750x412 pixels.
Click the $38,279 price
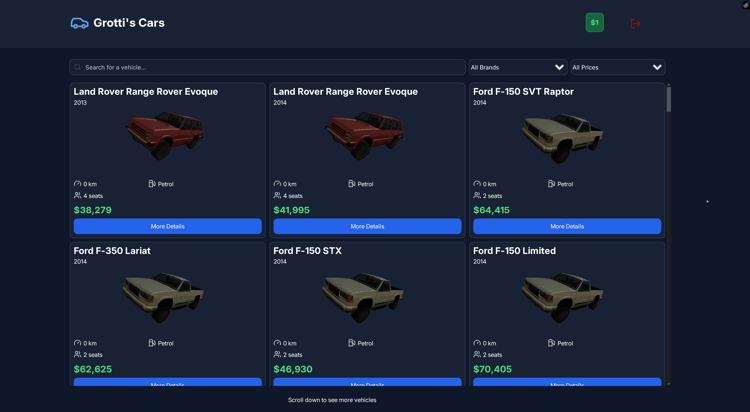pos(93,210)
